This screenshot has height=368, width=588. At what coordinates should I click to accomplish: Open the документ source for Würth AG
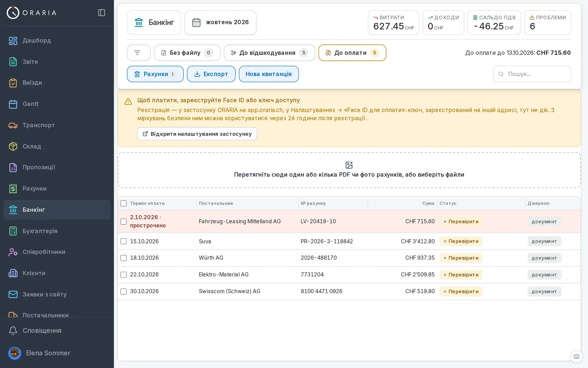point(544,258)
